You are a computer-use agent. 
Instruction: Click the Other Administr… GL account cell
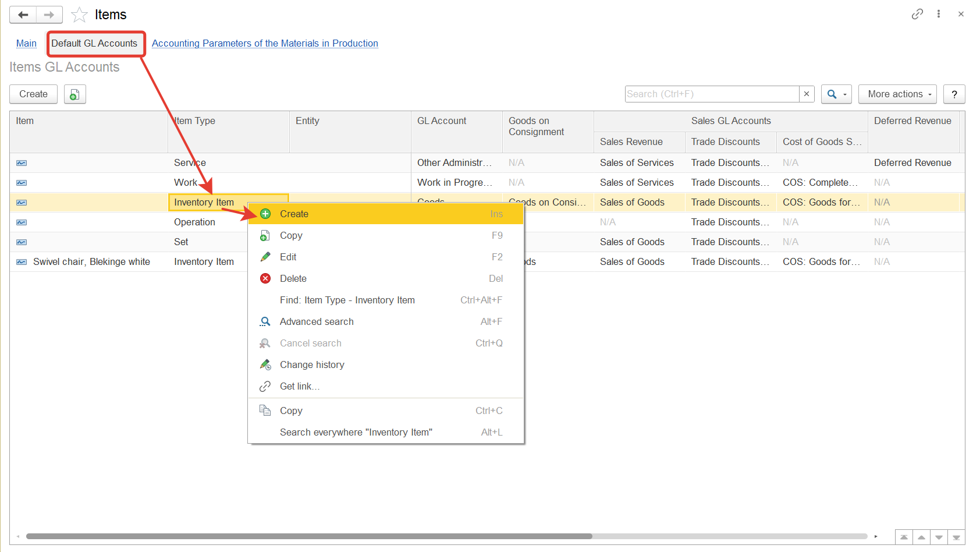coord(455,163)
